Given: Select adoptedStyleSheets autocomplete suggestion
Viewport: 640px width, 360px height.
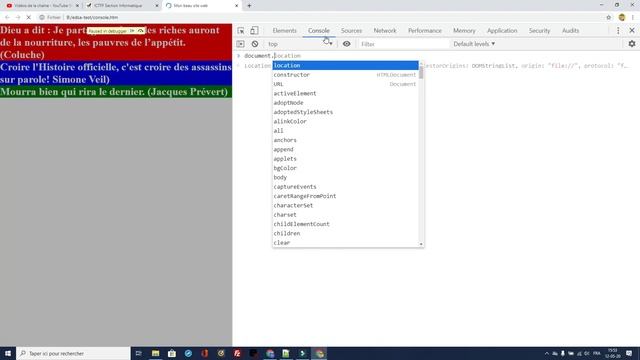Looking at the screenshot, I should (345, 112).
